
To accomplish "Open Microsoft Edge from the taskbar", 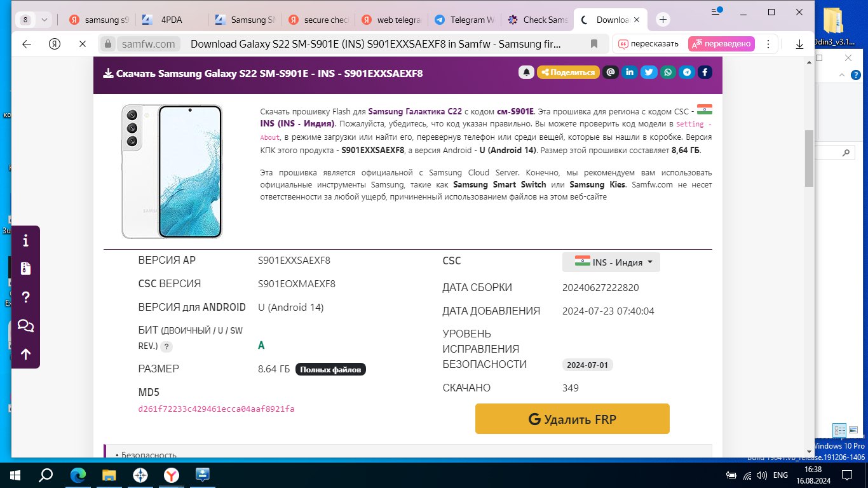I will pyautogui.click(x=78, y=475).
